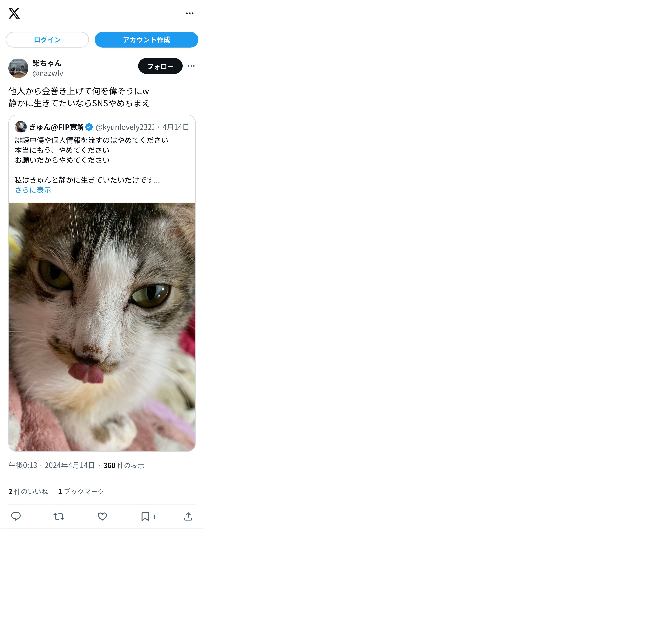Viewport: 672px width, 636px height.
Task: Toggle the フォロー follow button
Action: (x=160, y=66)
